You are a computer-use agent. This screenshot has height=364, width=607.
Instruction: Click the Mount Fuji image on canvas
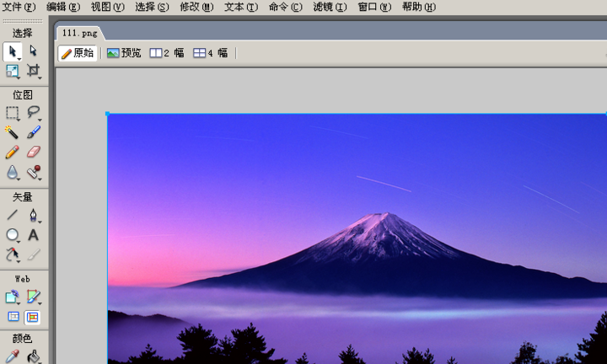point(357,238)
